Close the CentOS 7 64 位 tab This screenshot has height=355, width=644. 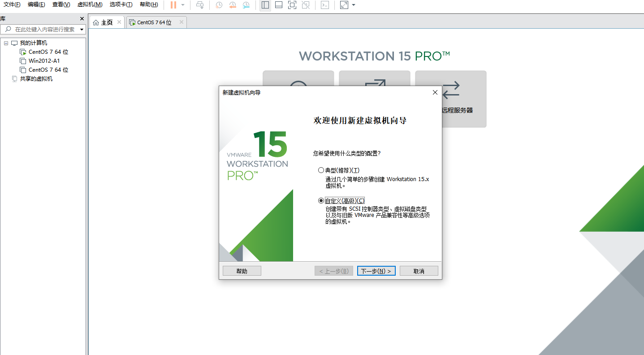[182, 22]
